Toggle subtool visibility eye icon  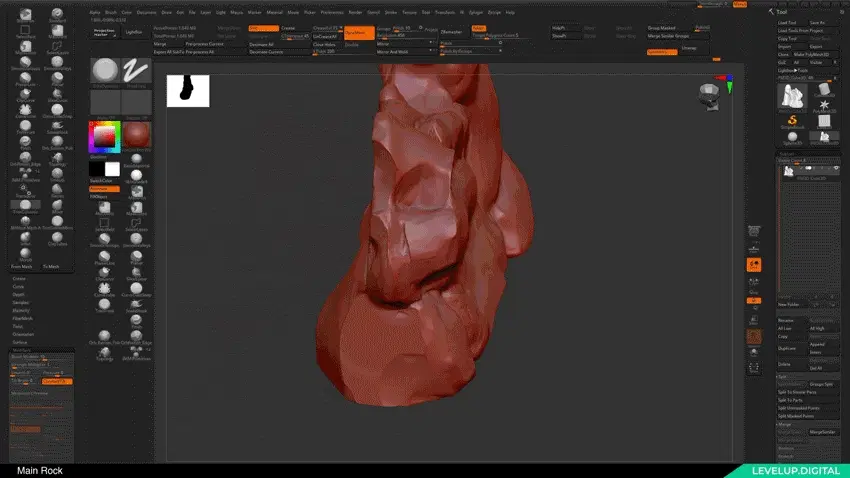[x=836, y=168]
